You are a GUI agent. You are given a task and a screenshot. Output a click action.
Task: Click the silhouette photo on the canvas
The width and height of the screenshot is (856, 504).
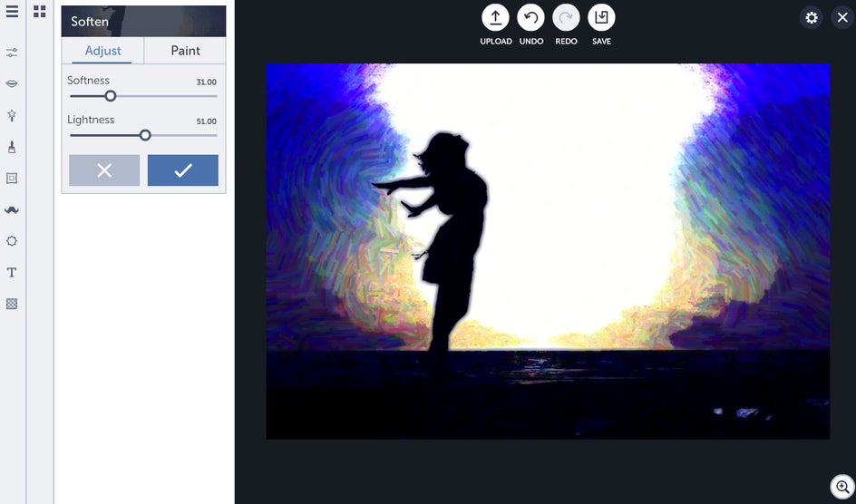coord(548,251)
